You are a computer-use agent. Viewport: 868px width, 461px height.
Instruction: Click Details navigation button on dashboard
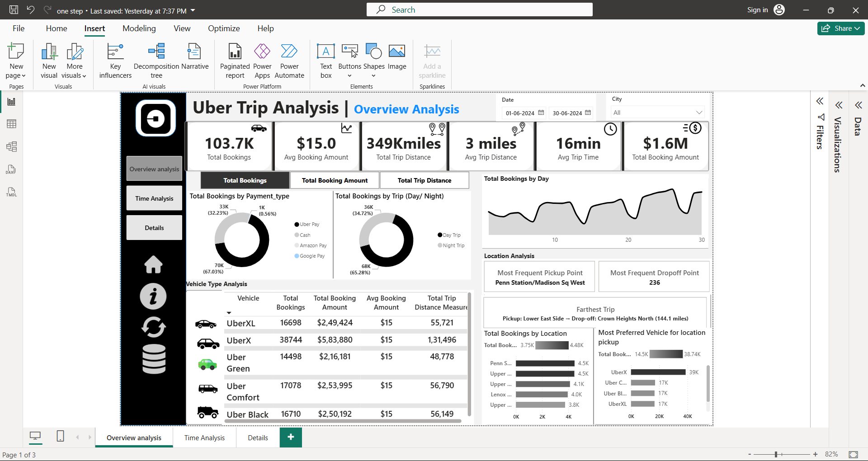click(154, 228)
